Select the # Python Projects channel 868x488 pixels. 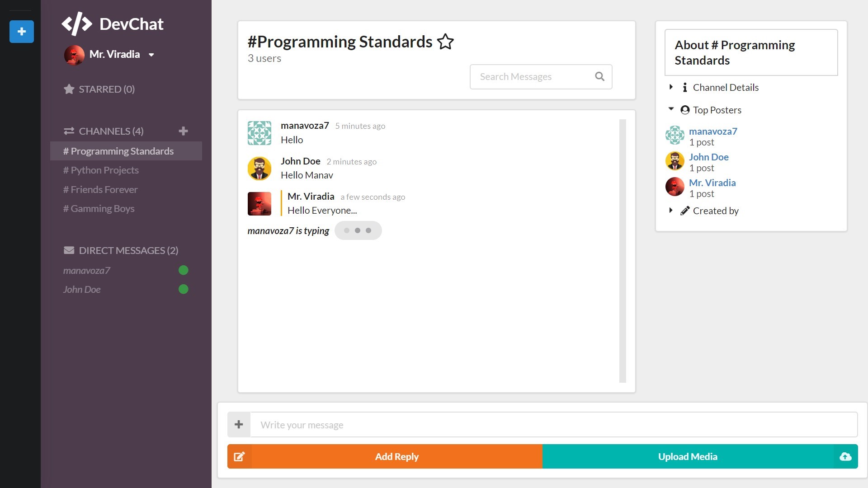101,170
